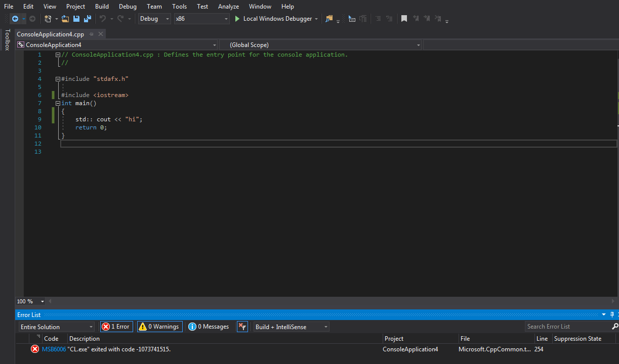This screenshot has height=364, width=619.
Task: Click the New Project toolbar icon
Action: (x=48, y=19)
